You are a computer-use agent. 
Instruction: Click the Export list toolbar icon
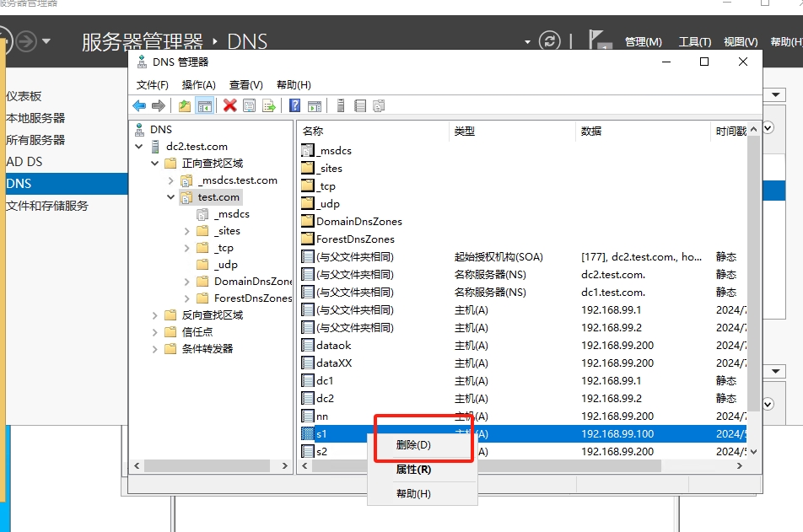[269, 106]
